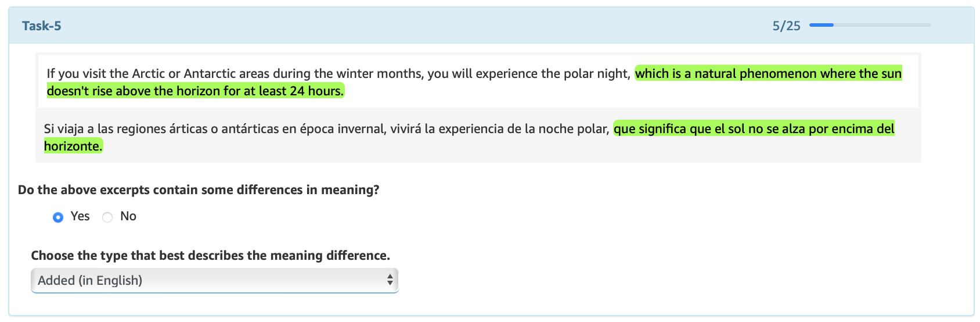This screenshot has width=980, height=322.
Task: Open the meaning difference type dropdown
Action: point(214,281)
